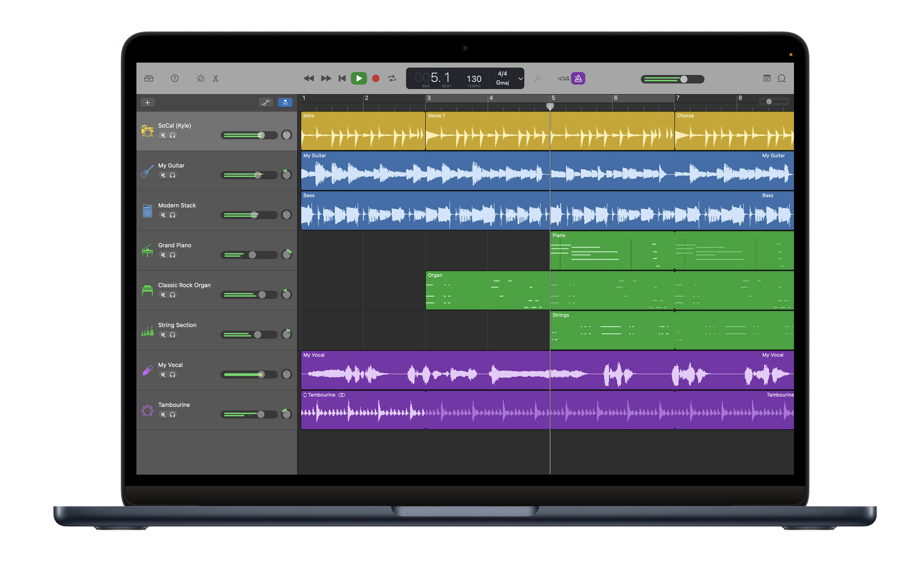Click the tempo value 130

tap(474, 79)
